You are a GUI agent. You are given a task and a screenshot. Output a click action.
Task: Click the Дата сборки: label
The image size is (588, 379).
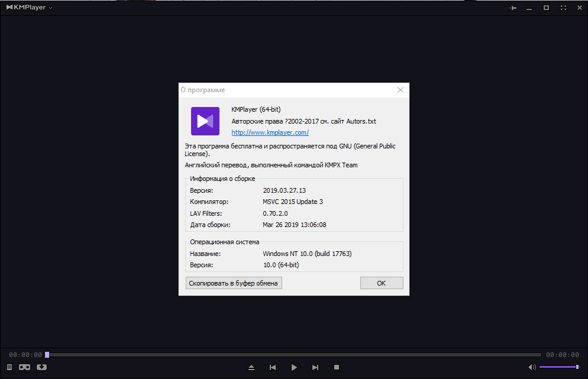click(210, 225)
